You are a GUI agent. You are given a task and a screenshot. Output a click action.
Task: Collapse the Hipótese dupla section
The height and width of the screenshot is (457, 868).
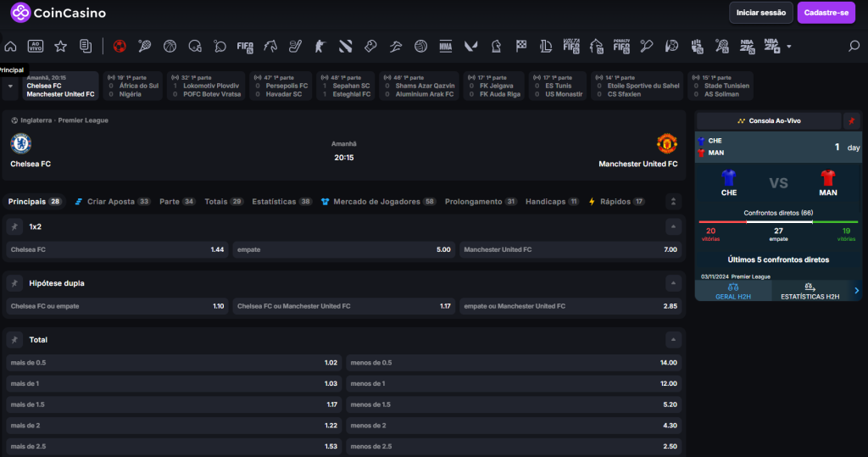673,283
